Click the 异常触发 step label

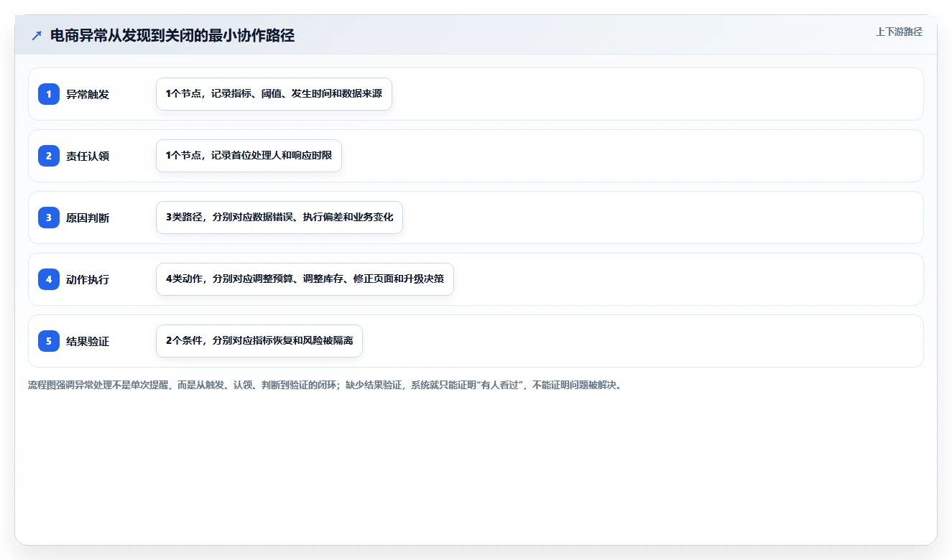click(x=88, y=94)
